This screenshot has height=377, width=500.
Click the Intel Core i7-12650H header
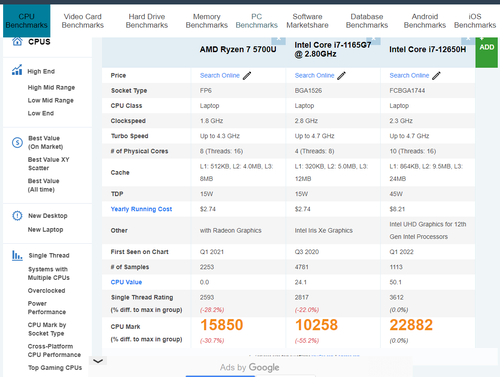click(x=428, y=49)
